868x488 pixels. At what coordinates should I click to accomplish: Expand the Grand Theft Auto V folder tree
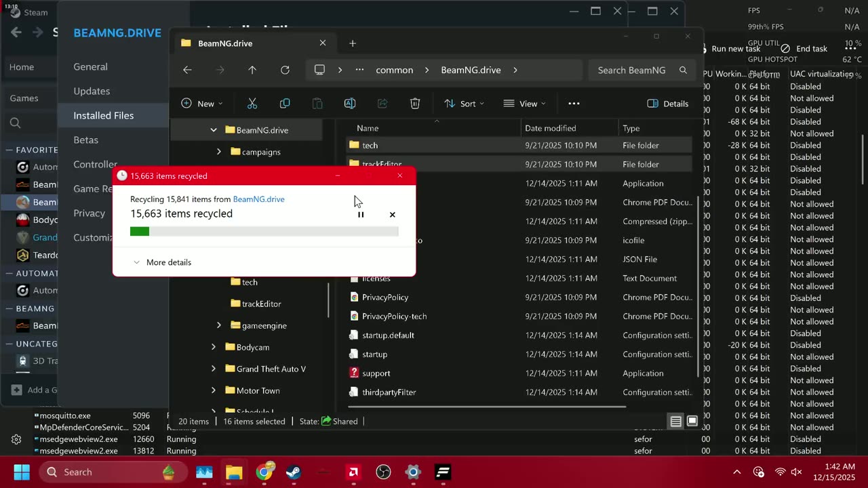214,369
